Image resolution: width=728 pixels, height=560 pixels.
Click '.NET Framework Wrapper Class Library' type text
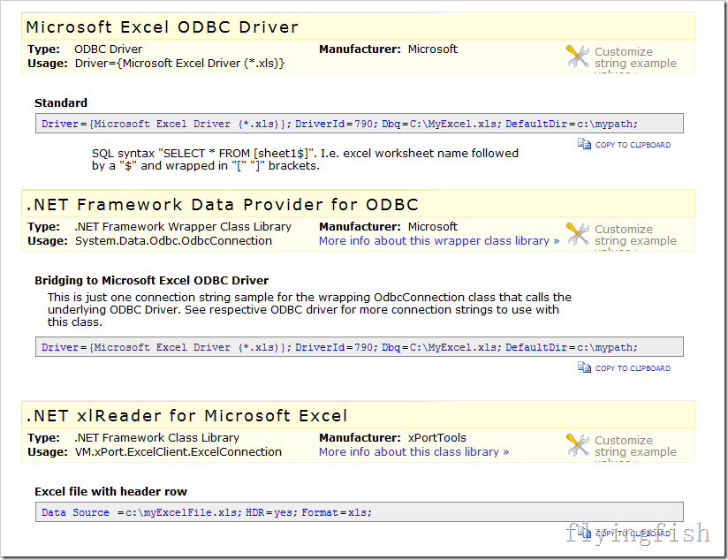point(183,227)
